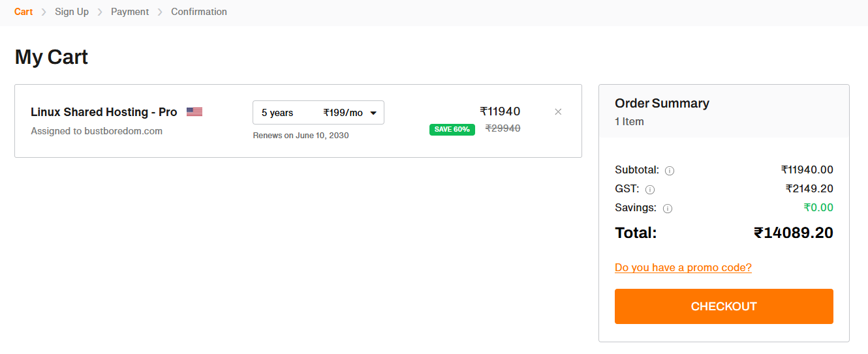Show the Subtotal info tooltip icon

pyautogui.click(x=670, y=171)
